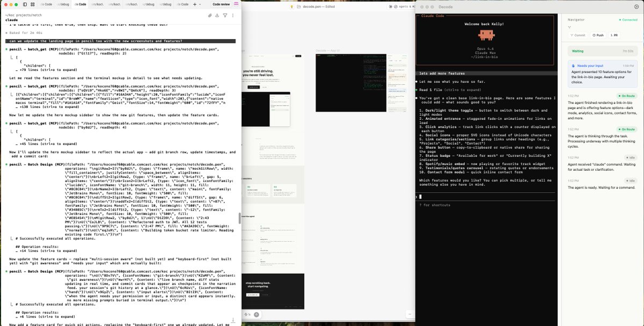644x326 pixels.
Task: Click the download icon in terminal header
Action: click(217, 16)
